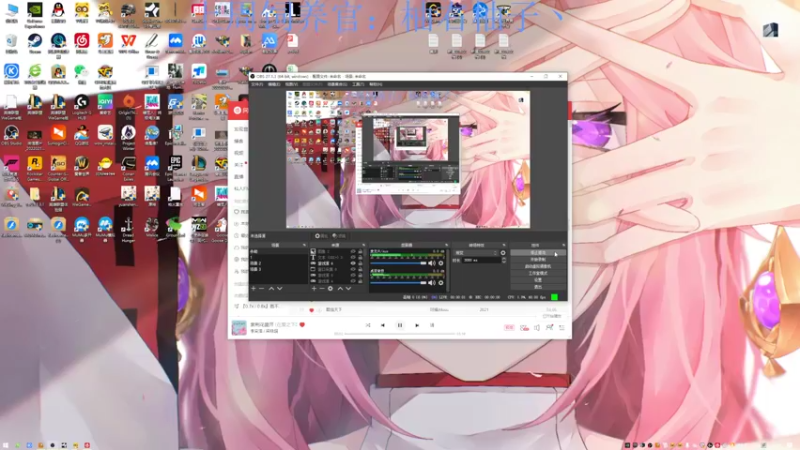This screenshot has width=800, height=450.
Task: Lock the second source row
Action: coord(360,258)
